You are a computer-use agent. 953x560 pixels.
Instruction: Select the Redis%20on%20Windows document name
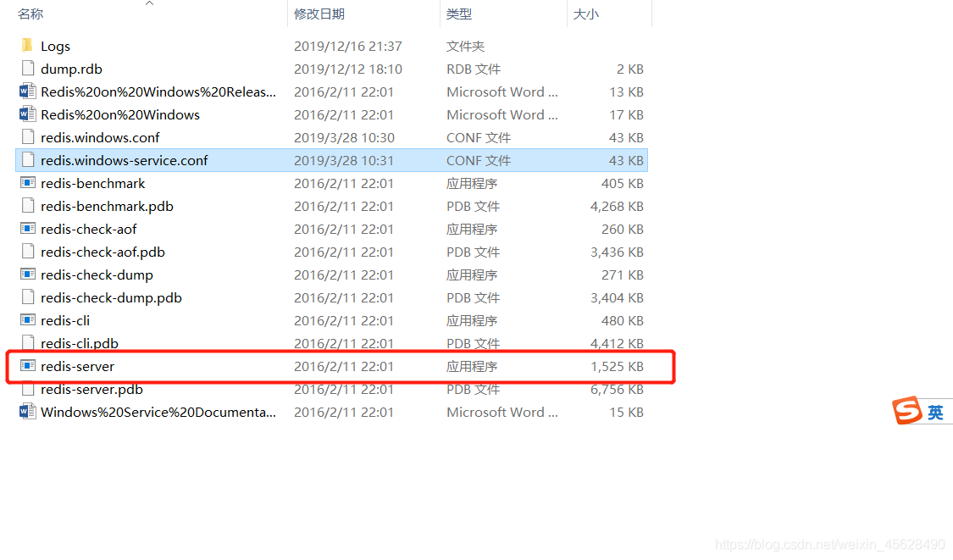[x=120, y=115]
